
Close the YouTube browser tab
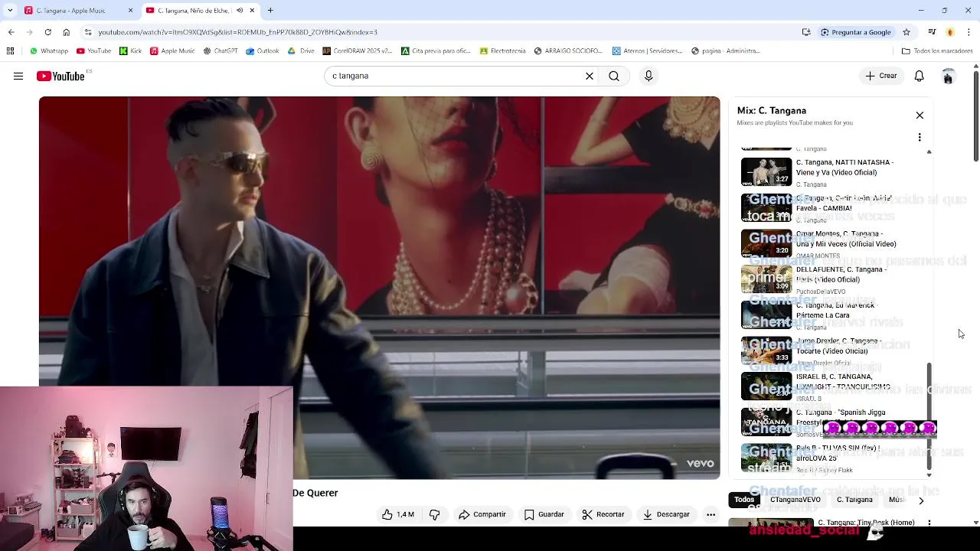(x=252, y=11)
